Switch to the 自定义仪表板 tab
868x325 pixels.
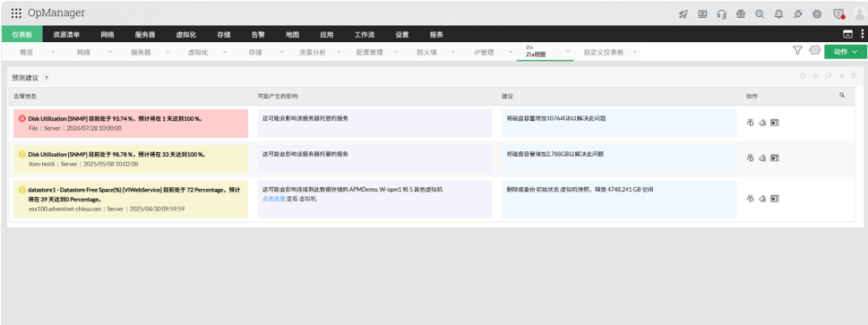tap(604, 53)
